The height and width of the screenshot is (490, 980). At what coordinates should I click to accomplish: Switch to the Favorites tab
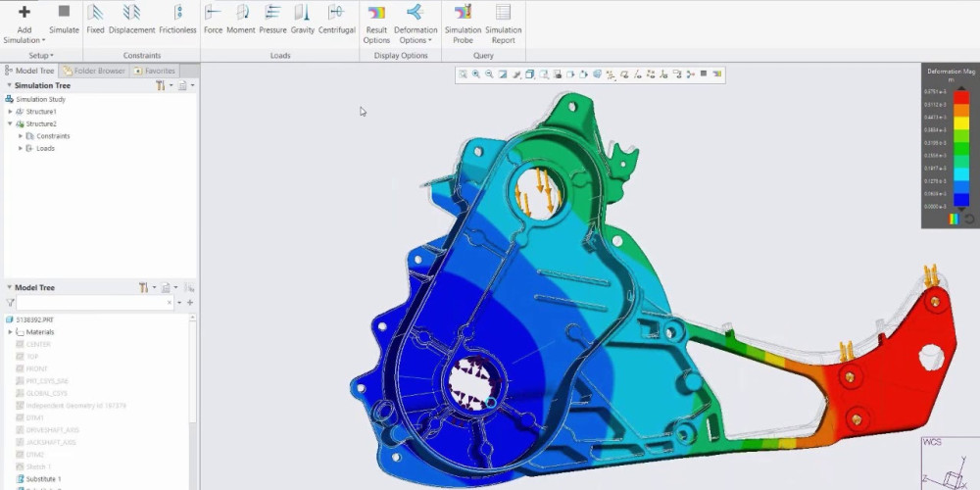(x=155, y=71)
